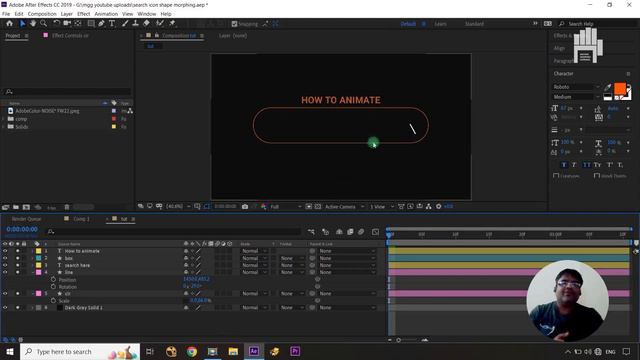Open blending mode dropdown for 'box' layer

[254, 258]
